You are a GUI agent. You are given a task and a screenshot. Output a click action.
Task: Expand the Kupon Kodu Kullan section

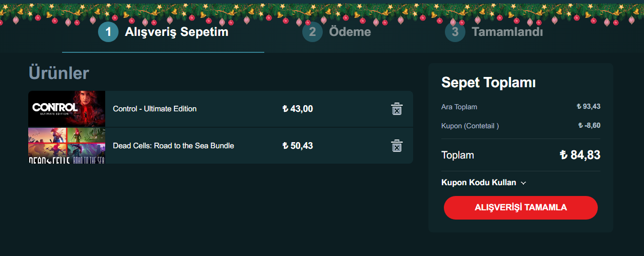[x=479, y=183]
